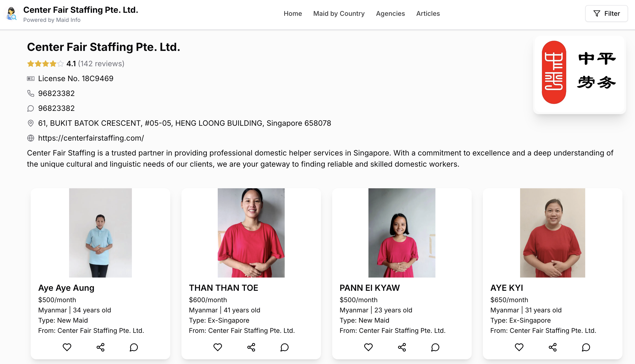Share PANN EI KYAW's profile
Viewport: 635px width, 364px height.
click(x=402, y=347)
